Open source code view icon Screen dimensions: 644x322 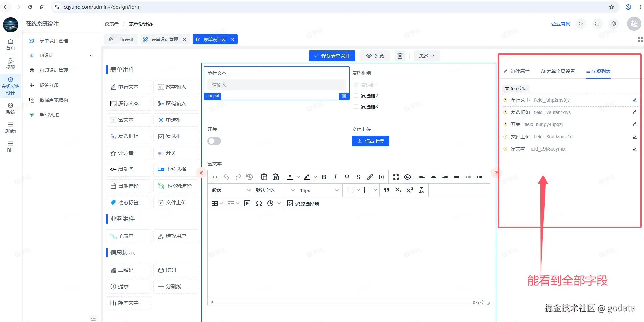click(215, 177)
